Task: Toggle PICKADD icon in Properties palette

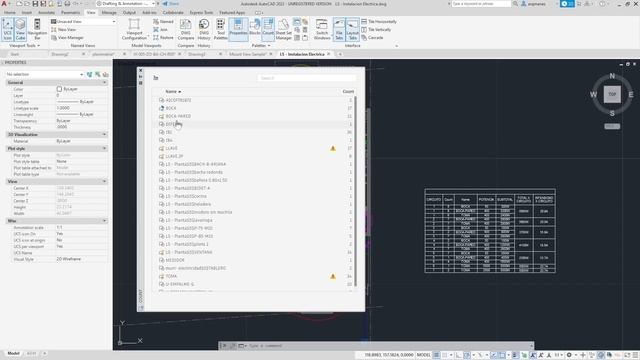Action: click(x=89, y=74)
